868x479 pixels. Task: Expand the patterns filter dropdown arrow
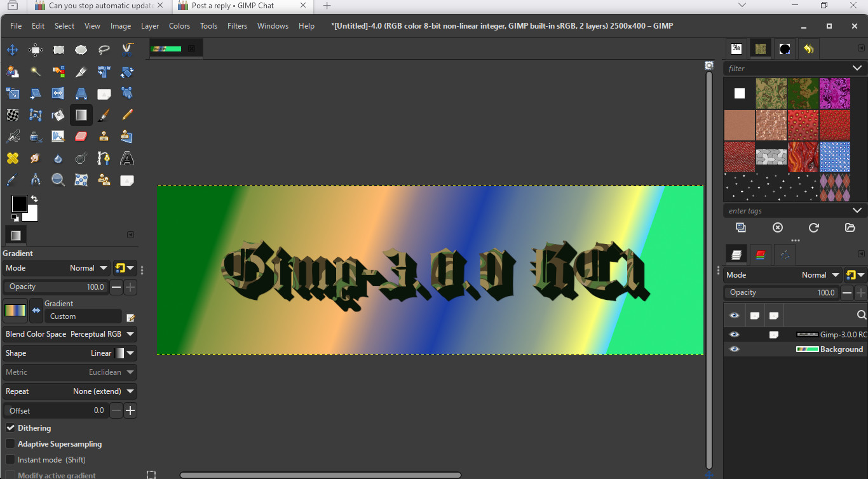(857, 68)
